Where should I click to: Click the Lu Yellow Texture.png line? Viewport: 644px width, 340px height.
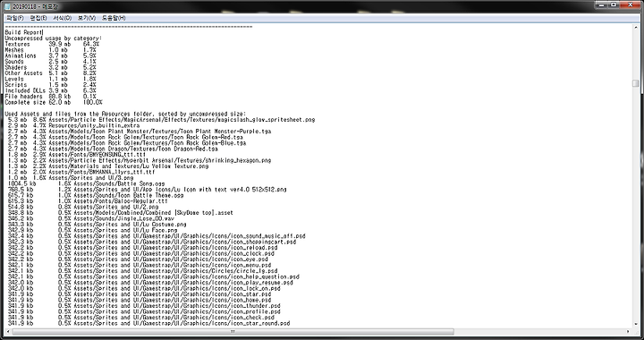(x=108, y=166)
